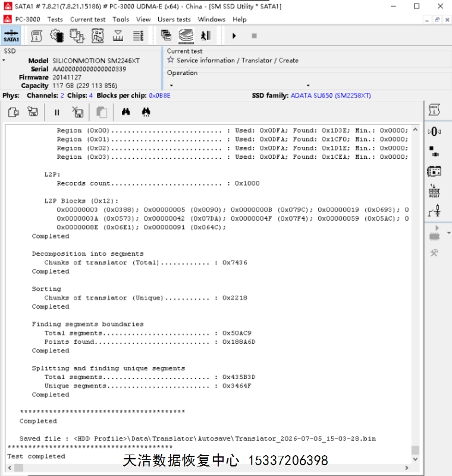
Task: Open the sidebar wrench tools icon
Action: (434, 252)
